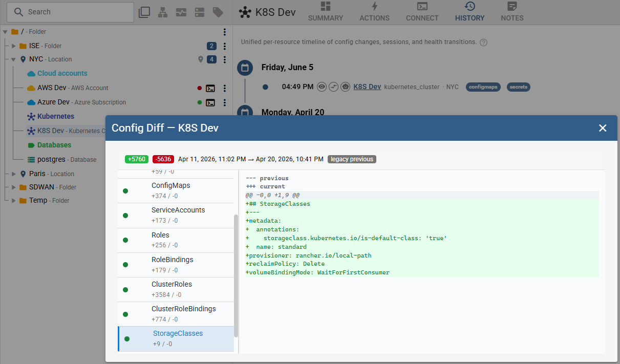This screenshot has width=620, height=364.
Task: Open the ISE folder three-dot menu
Action: coord(224,46)
